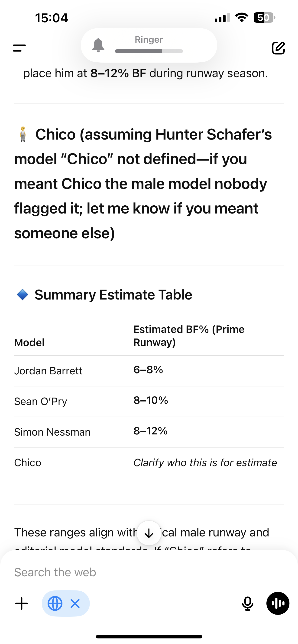Select the Sean O'Pry table row

(149, 402)
